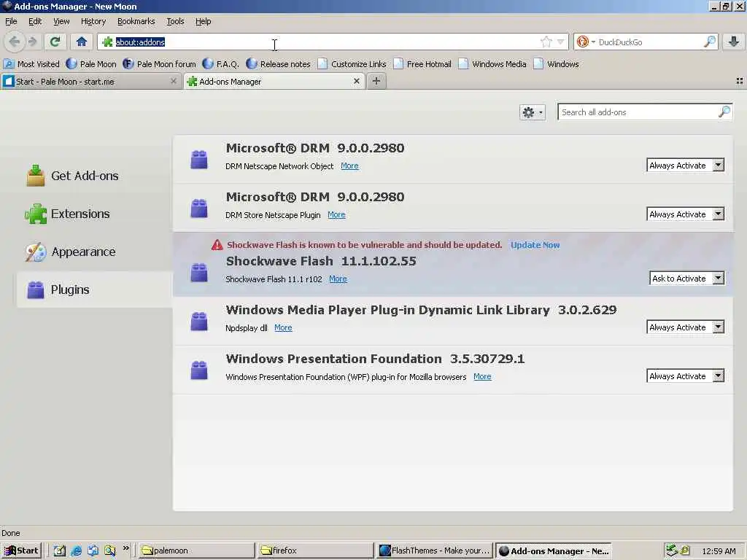Open the Bookmarks menu
Viewport: 747px width, 560px height.
click(x=136, y=21)
